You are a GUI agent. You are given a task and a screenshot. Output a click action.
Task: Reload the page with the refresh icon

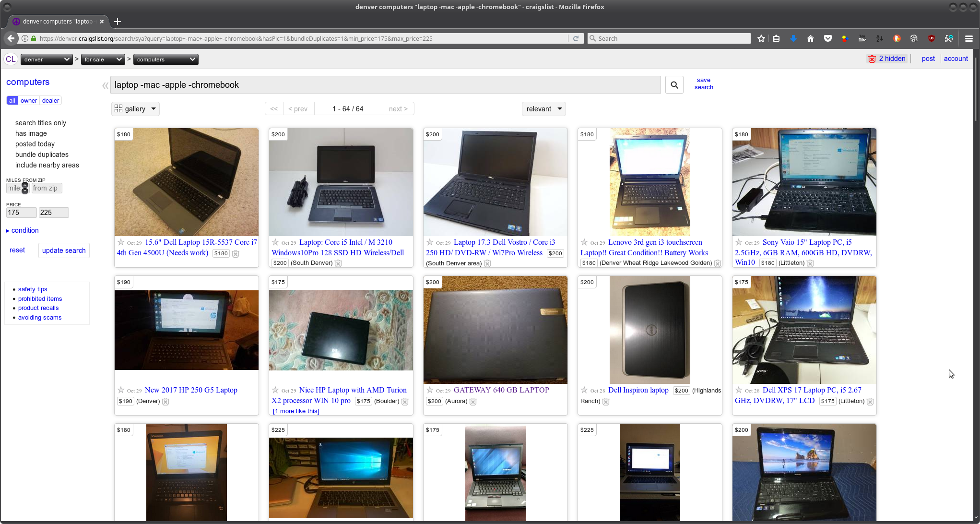(576, 38)
